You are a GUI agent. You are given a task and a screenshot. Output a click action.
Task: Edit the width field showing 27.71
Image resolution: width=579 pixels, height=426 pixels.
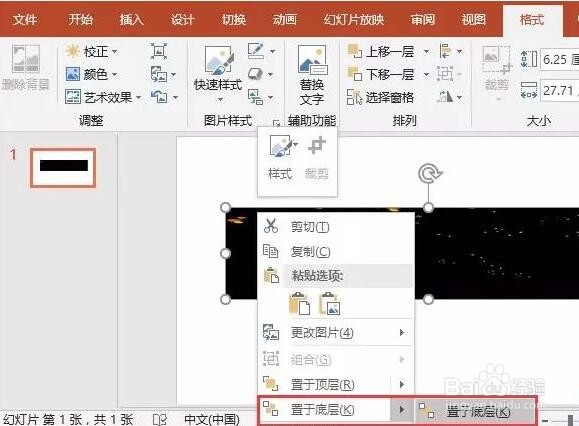(x=561, y=90)
